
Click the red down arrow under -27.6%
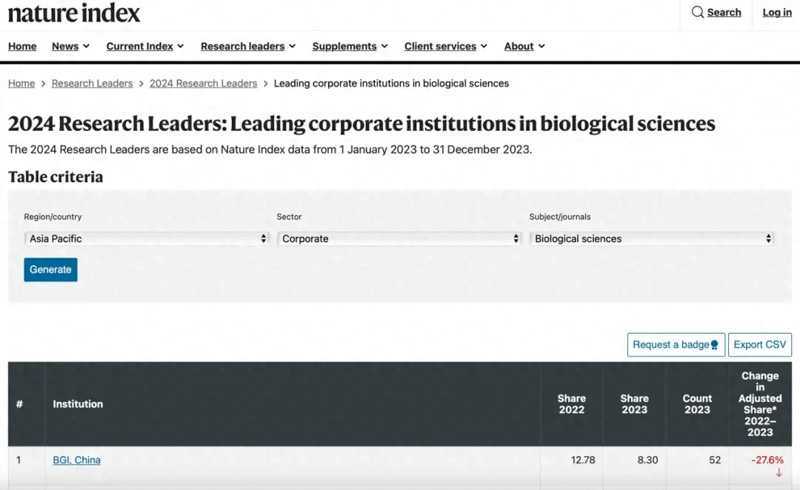(x=779, y=472)
